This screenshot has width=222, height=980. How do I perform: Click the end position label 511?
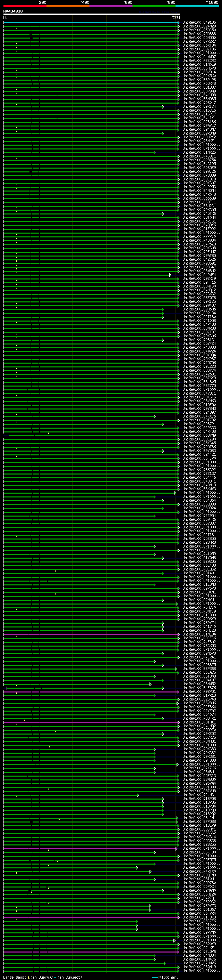pyautogui.click(x=175, y=17)
